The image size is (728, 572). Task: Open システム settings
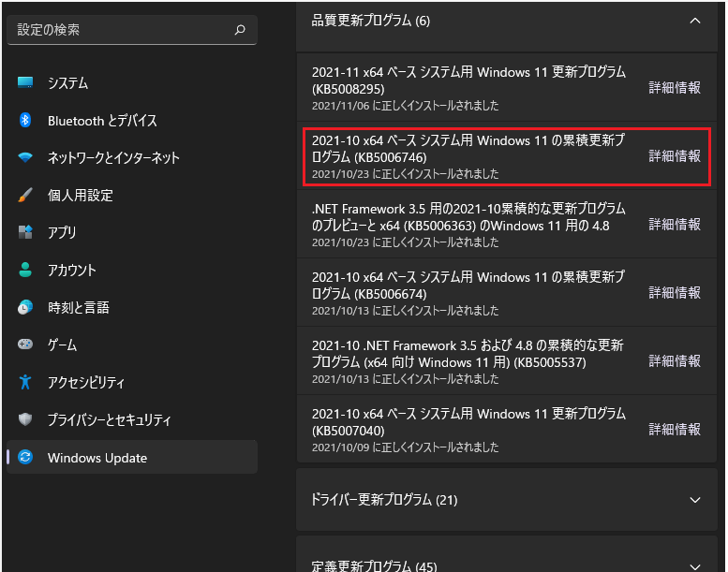(x=132, y=83)
